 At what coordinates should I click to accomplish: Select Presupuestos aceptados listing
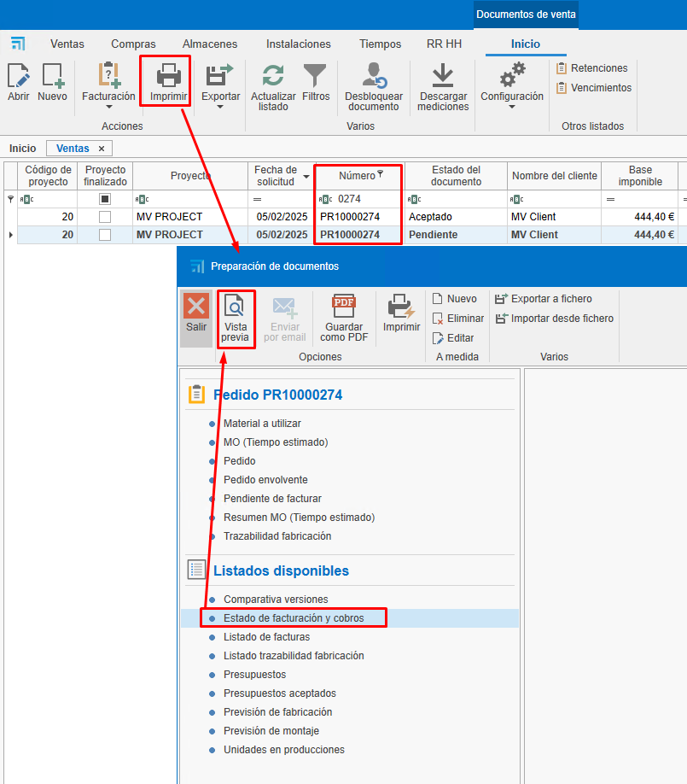pyautogui.click(x=280, y=693)
